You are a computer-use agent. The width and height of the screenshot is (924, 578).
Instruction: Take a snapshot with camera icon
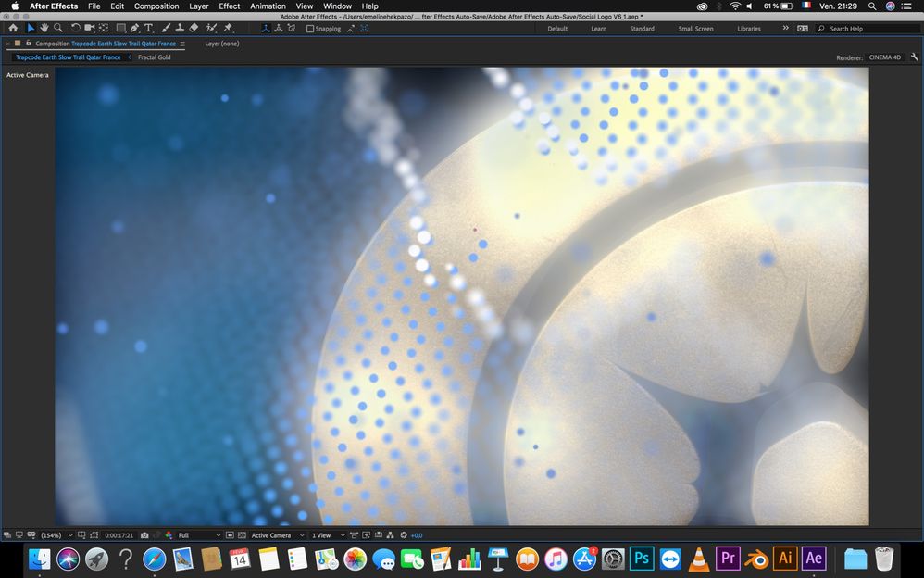(x=144, y=535)
